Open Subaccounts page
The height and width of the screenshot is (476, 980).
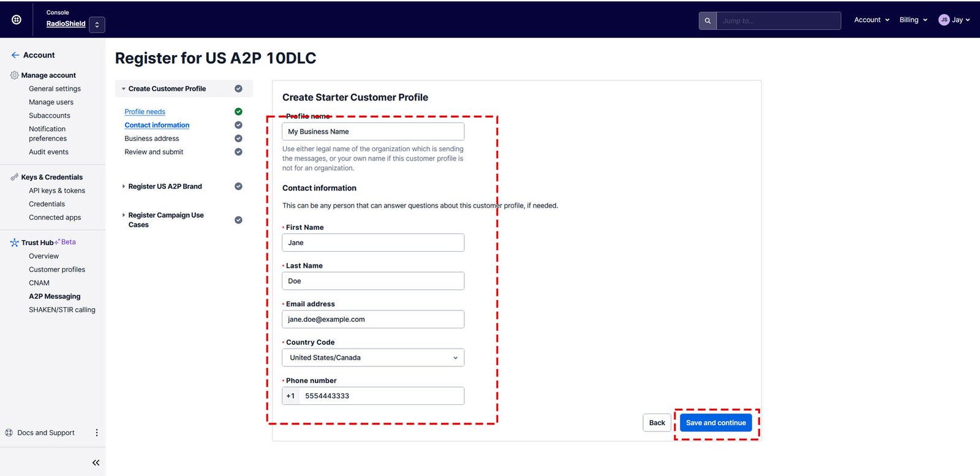point(50,116)
